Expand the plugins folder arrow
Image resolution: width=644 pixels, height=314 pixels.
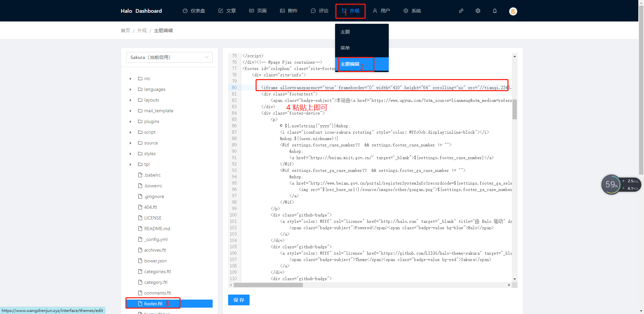[x=130, y=122]
